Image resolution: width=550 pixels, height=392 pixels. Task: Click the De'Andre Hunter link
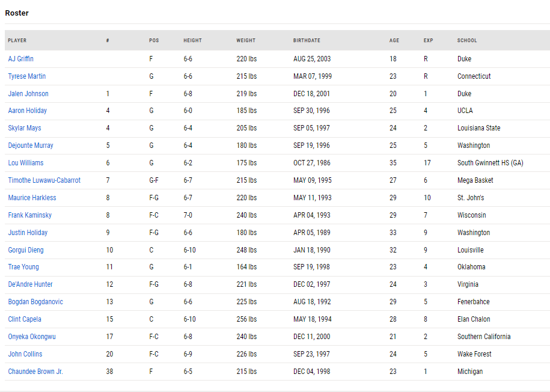click(30, 284)
